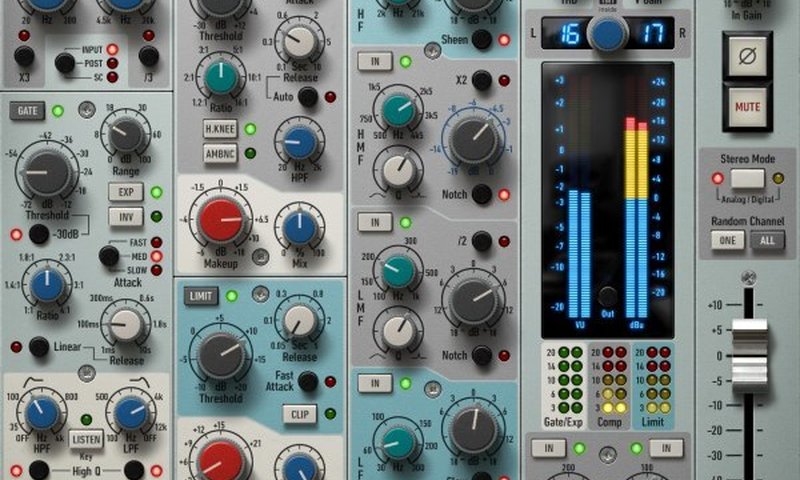Switch the Analog/Digital Stereo Mode button
Viewport: 800px width, 480px height.
748,178
